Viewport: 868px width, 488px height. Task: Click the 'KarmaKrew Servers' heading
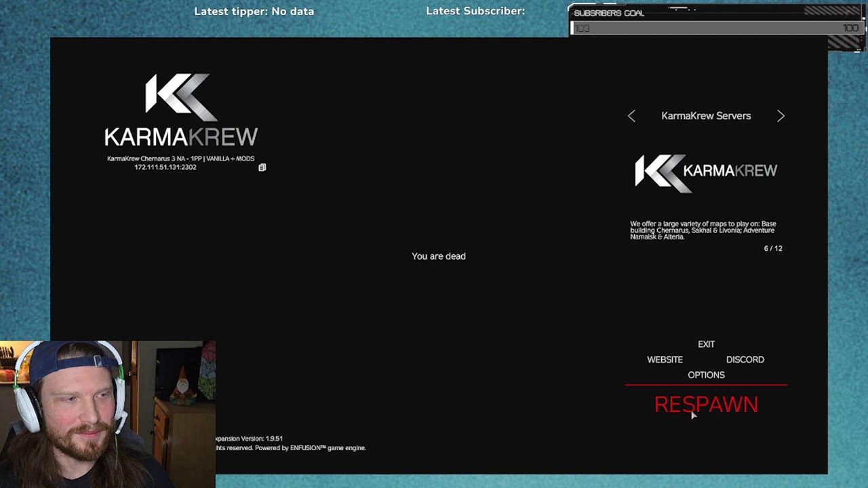[x=706, y=116]
